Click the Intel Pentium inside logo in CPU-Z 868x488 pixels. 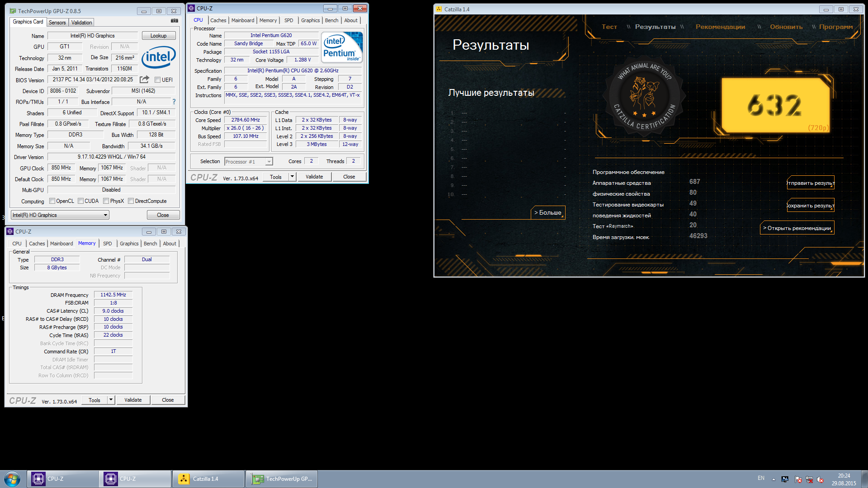click(x=342, y=47)
